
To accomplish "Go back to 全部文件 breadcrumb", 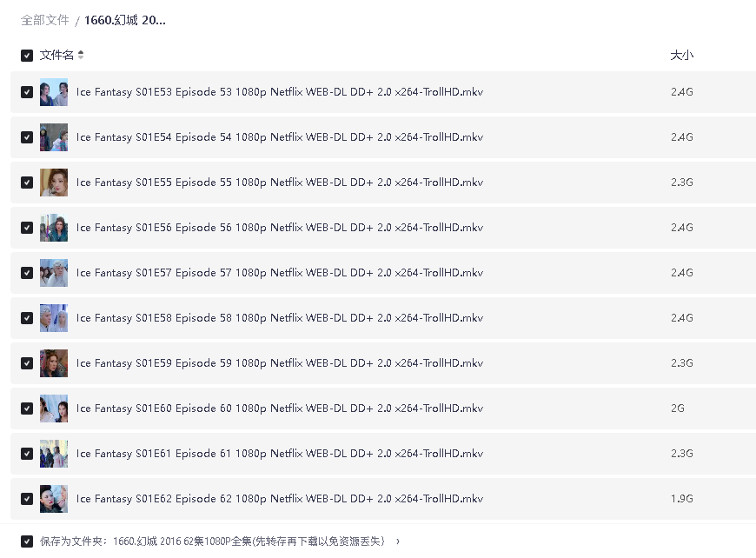I will [x=45, y=20].
